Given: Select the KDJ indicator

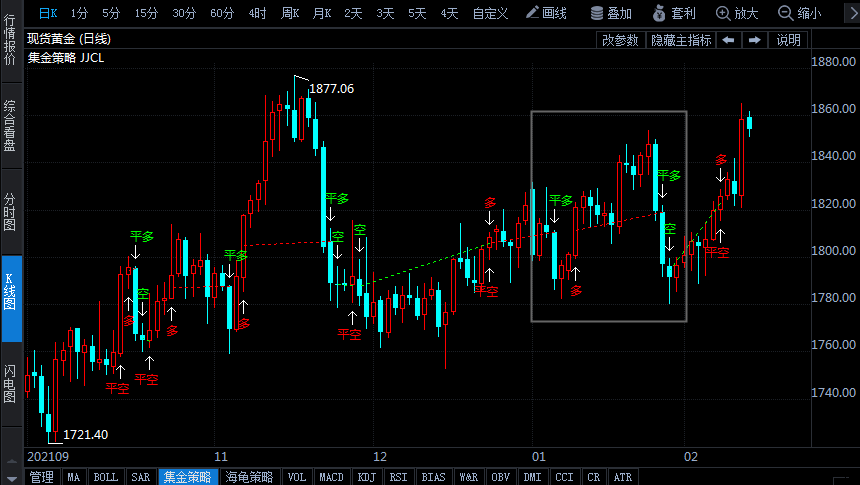Looking at the screenshot, I should tap(366, 477).
